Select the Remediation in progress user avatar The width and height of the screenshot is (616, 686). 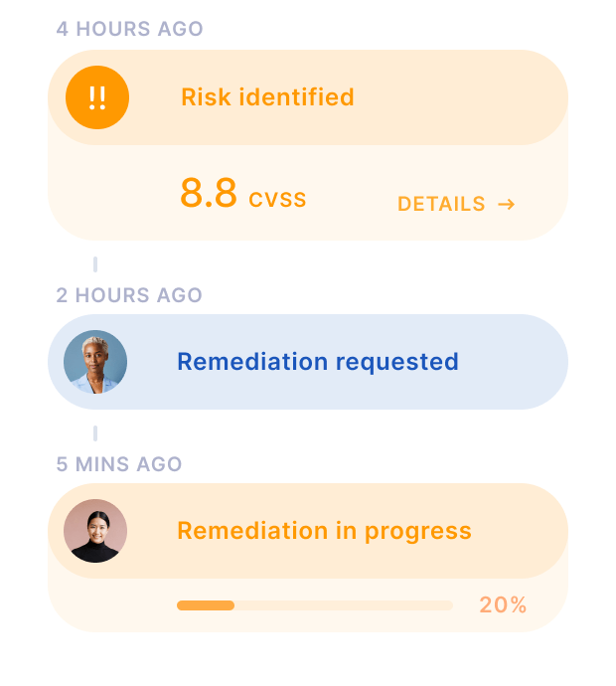click(95, 531)
